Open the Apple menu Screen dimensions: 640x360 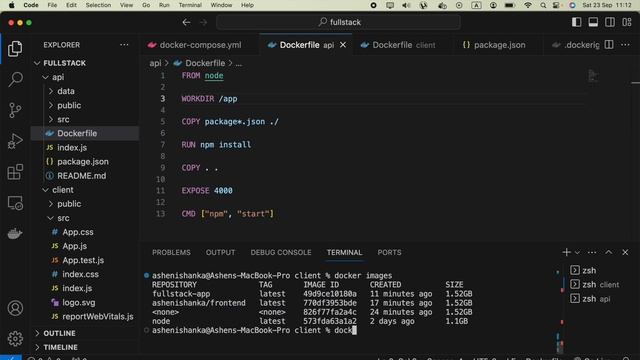point(12,5)
